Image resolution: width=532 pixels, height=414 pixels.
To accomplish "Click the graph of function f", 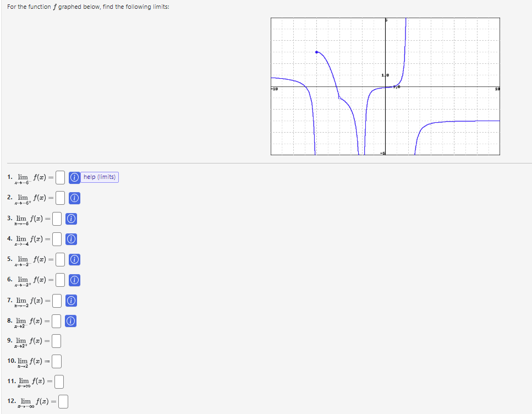I will 385,85.
